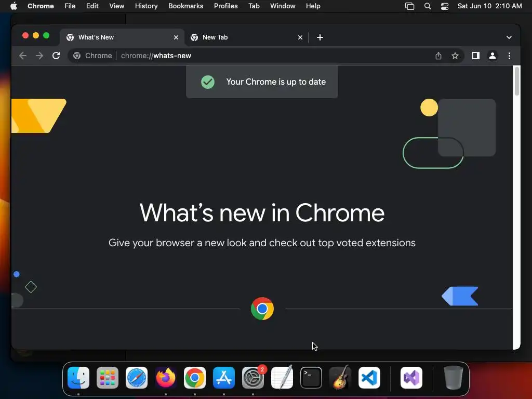
Task: Open Visual Studio Code from the dock
Action: tap(369, 378)
